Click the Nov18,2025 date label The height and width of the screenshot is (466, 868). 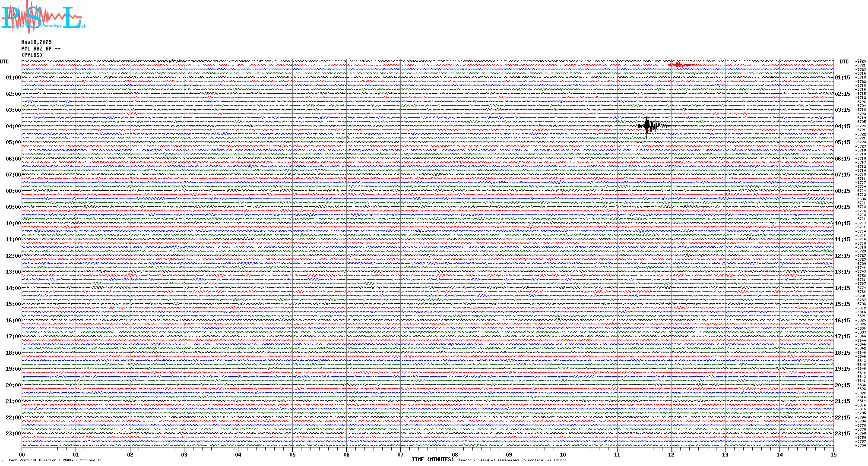[x=36, y=42]
